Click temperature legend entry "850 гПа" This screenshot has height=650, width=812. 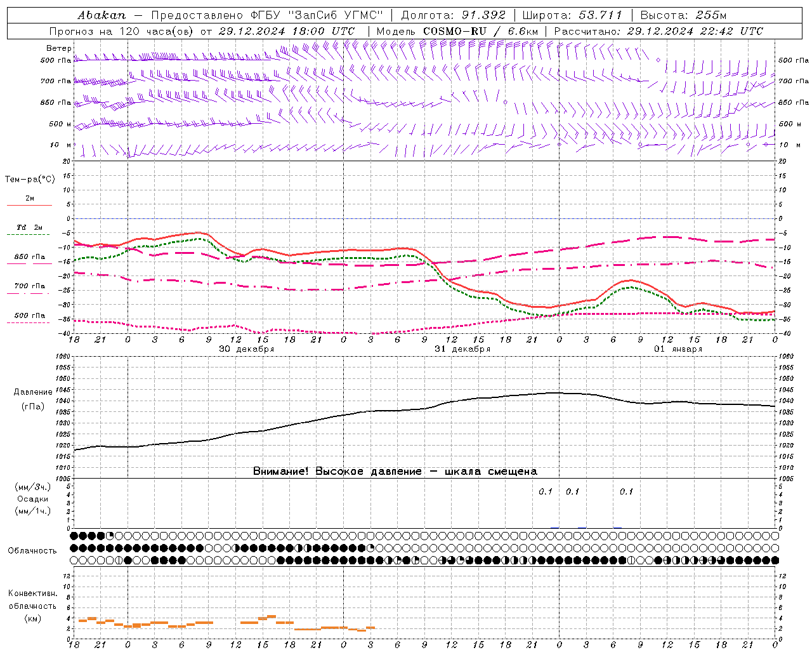point(30,257)
